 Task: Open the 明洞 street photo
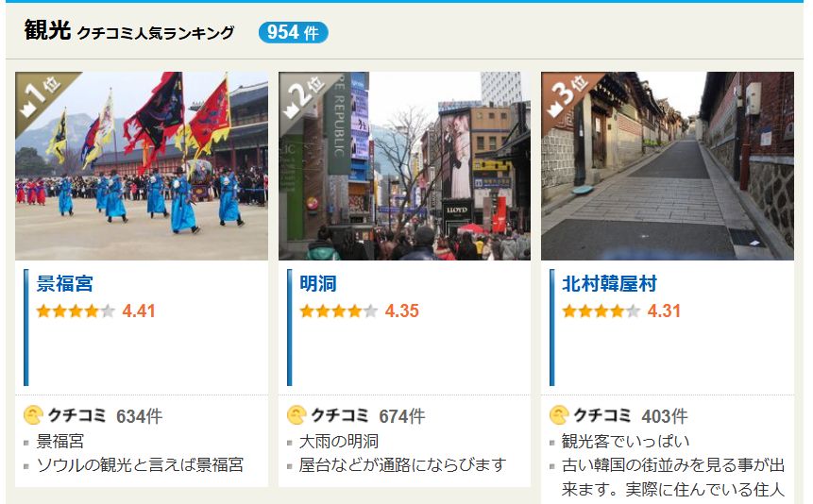tap(404, 166)
